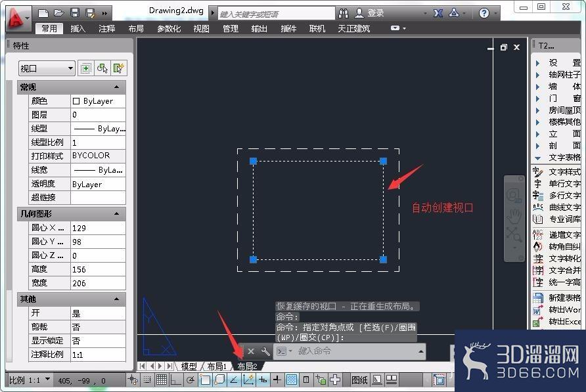Collapse the 几何图形 properties section

click(116, 214)
